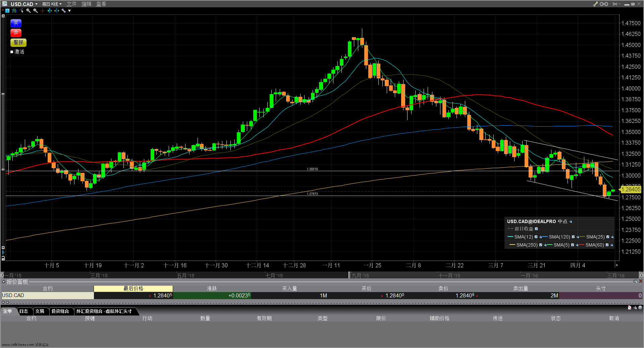
Task: Switch to the 投资组合 (Portfolio) tab
Action: 60,311
